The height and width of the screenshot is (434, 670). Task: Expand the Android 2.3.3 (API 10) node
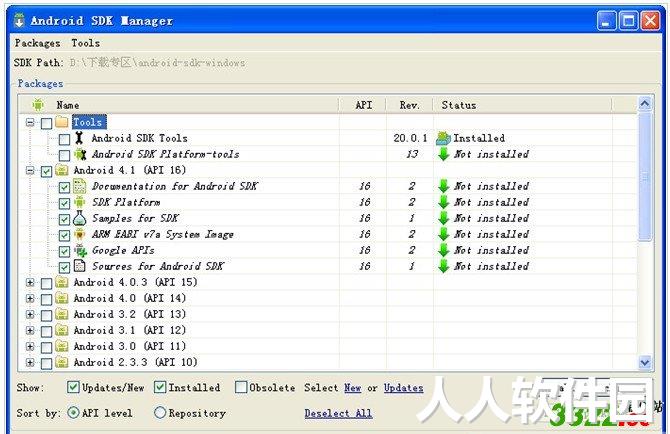[x=30, y=363]
